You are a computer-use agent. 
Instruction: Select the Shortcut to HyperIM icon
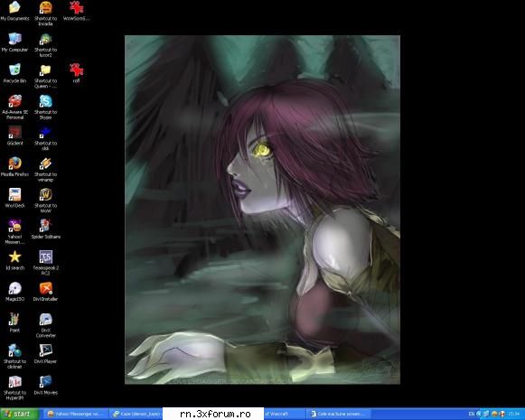(14, 387)
